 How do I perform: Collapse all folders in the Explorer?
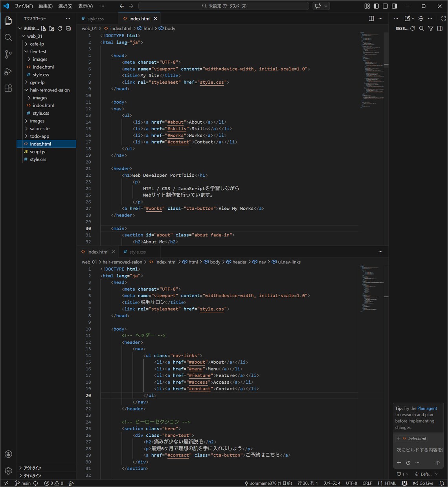coord(68,29)
